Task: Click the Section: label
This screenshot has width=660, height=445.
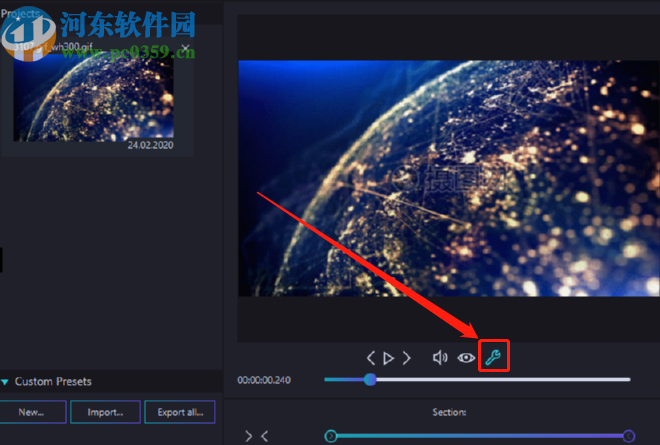Action: [x=449, y=412]
